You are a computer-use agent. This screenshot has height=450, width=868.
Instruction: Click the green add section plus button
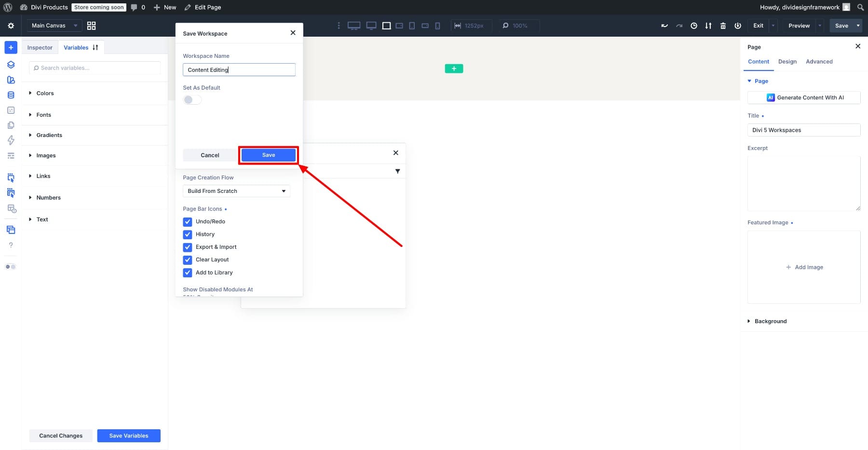(454, 68)
